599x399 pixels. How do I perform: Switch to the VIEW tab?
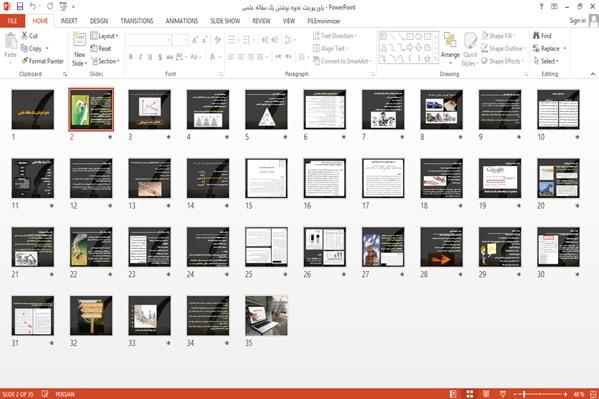289,21
